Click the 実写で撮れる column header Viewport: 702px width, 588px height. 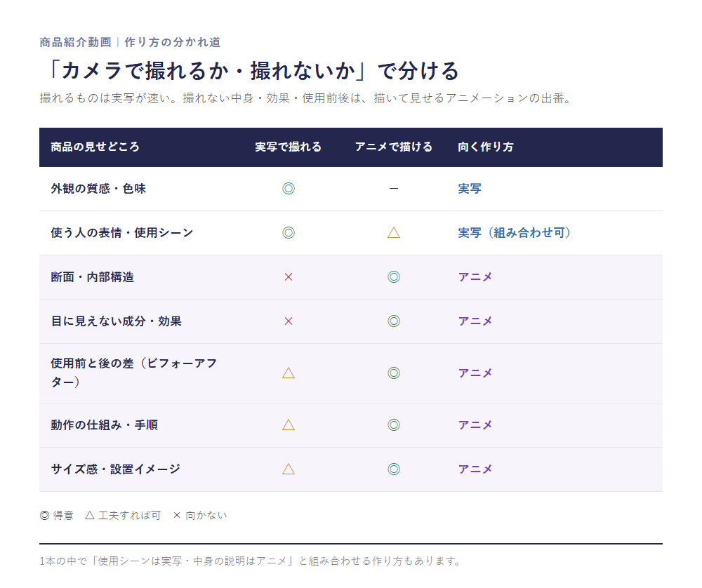click(x=289, y=147)
